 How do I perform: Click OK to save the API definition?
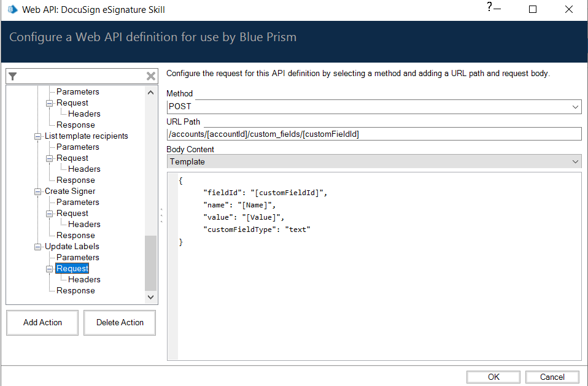click(493, 376)
